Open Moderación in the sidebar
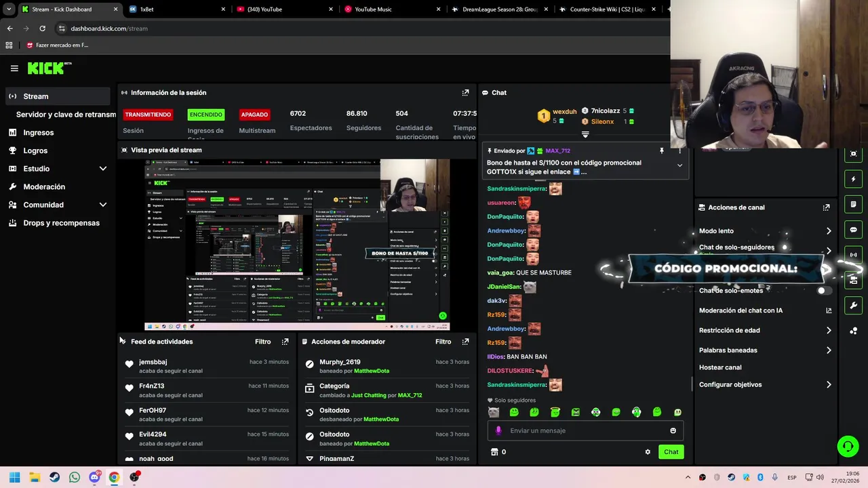 pyautogui.click(x=58, y=186)
